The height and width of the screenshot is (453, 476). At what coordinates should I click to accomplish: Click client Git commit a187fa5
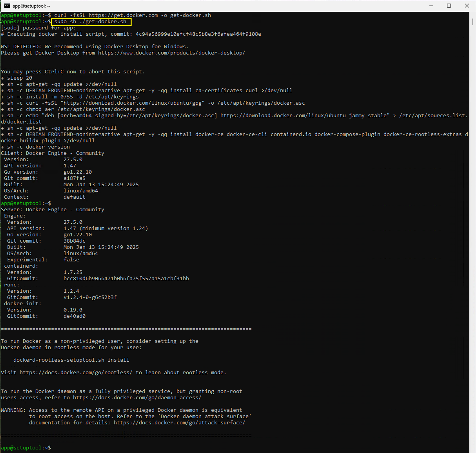point(74,178)
